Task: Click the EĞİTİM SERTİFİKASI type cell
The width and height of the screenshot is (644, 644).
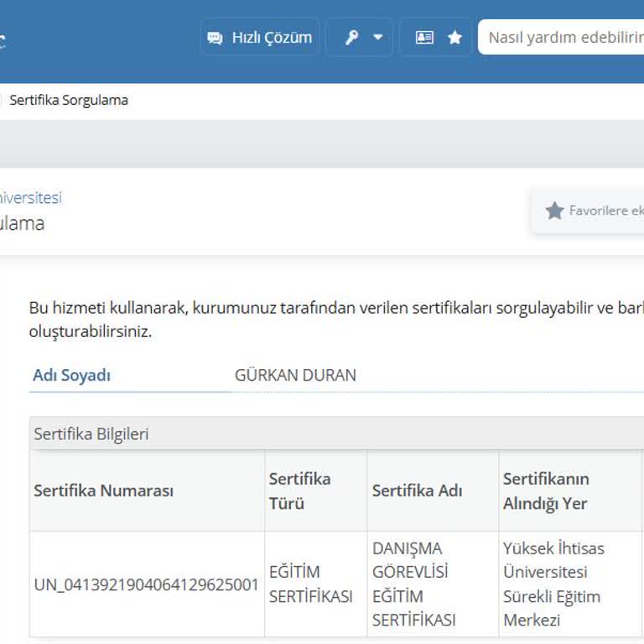Action: 316,584
